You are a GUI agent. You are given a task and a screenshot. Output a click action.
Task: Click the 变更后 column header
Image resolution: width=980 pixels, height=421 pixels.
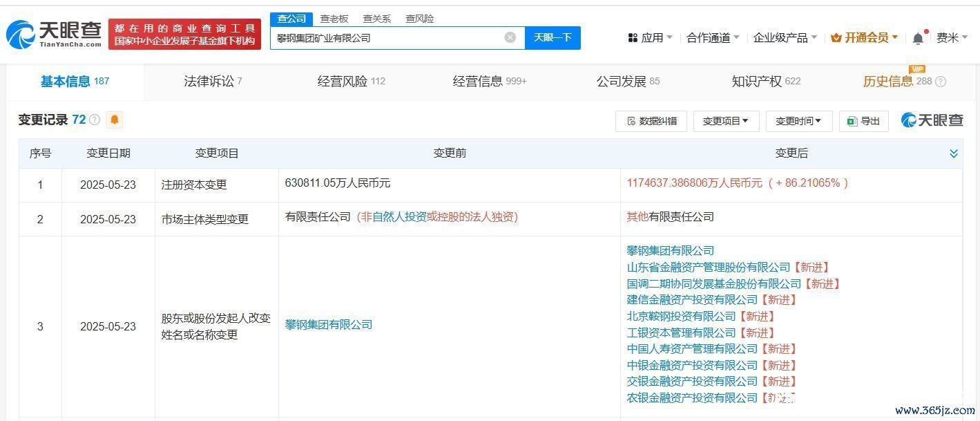click(x=791, y=153)
